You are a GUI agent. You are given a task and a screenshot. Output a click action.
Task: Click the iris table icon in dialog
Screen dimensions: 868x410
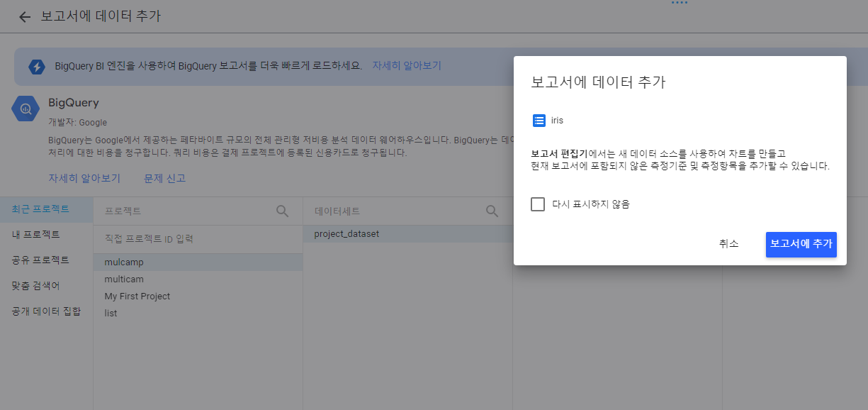[539, 121]
